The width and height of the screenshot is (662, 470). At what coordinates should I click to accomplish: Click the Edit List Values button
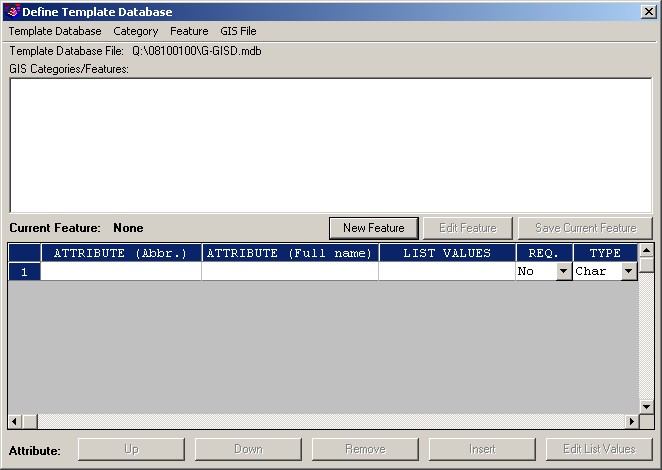(x=599, y=449)
